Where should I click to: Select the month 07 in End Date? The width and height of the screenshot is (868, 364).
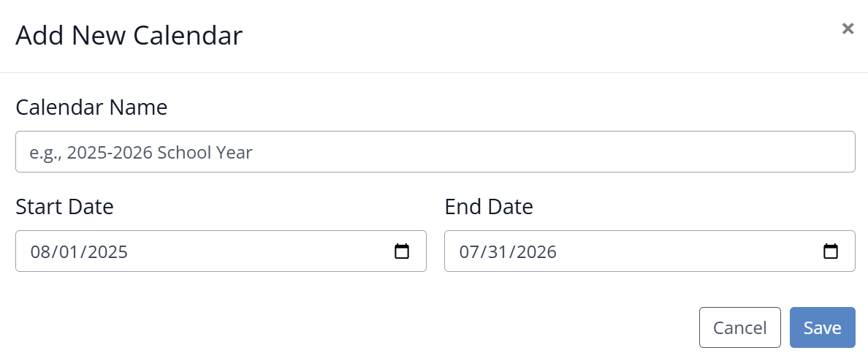[x=468, y=252]
